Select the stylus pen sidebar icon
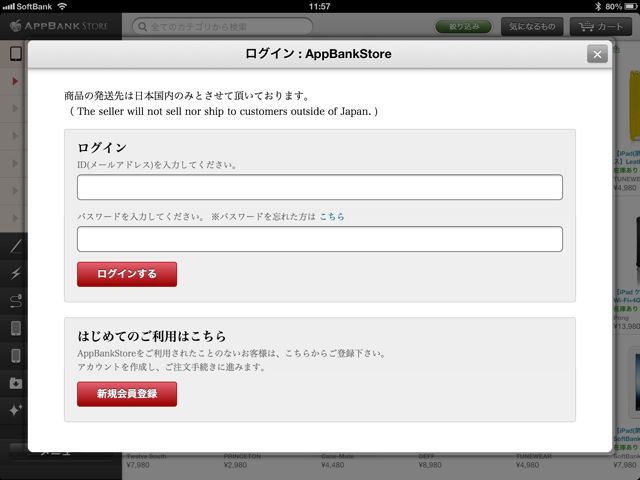640x480 pixels. point(16,247)
